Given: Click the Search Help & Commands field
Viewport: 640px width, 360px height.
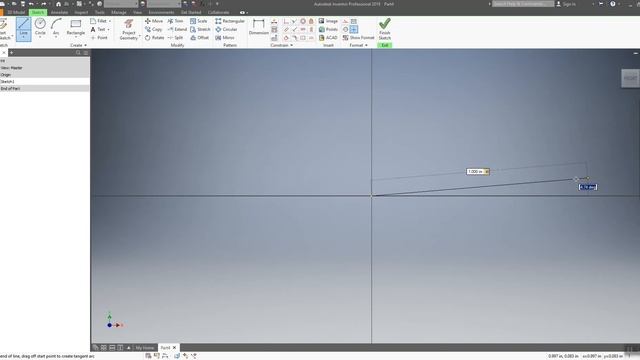Looking at the screenshot, I should [x=523, y=4].
